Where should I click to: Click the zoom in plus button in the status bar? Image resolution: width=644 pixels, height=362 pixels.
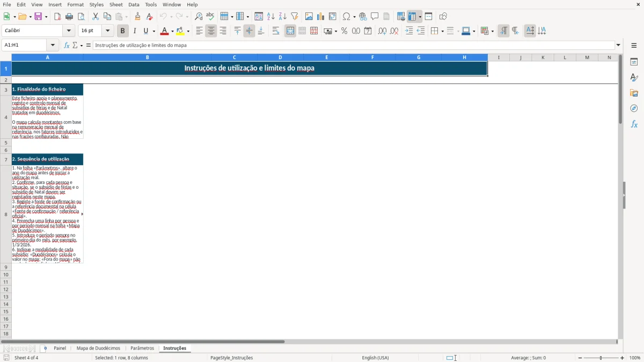pos(623,358)
